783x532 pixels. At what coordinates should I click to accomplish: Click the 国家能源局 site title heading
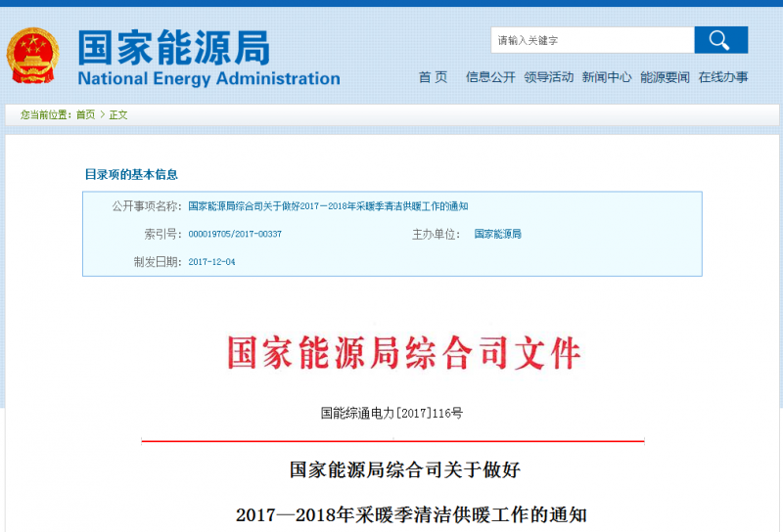pyautogui.click(x=174, y=47)
